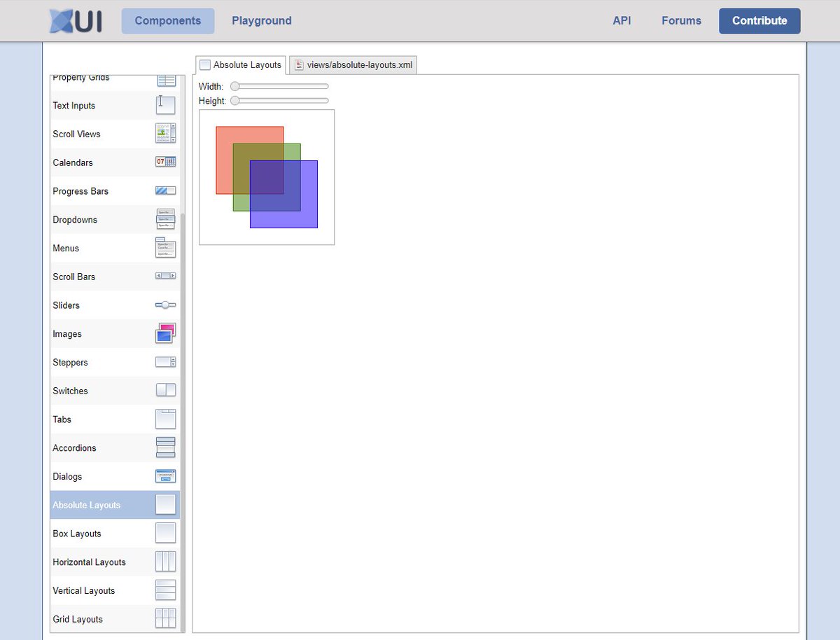The height and width of the screenshot is (640, 840).
Task: Select the Switches icon in sidebar
Action: point(166,390)
